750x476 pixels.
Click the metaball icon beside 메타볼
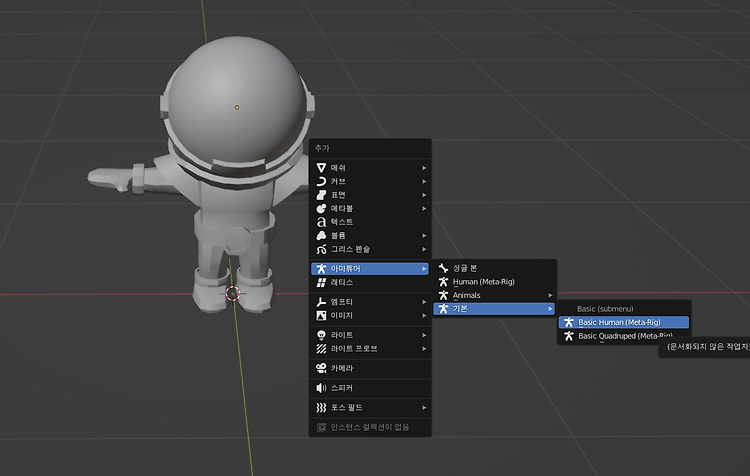pos(321,209)
